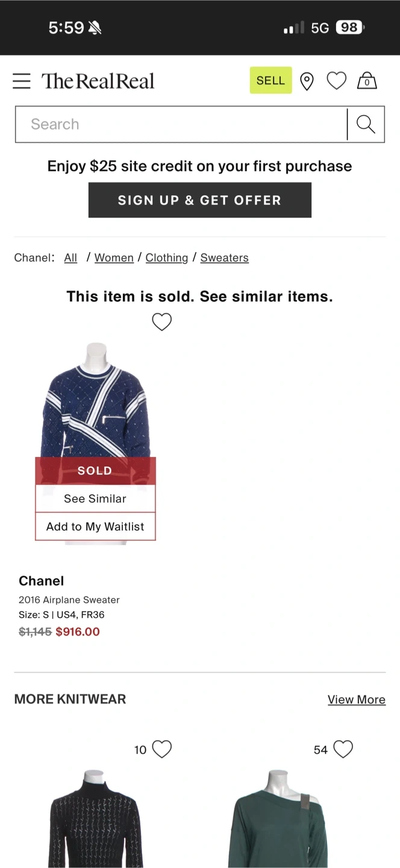Viewport: 400px width, 868px height.
Task: Tap the search magnifying glass icon
Action: [x=366, y=124]
